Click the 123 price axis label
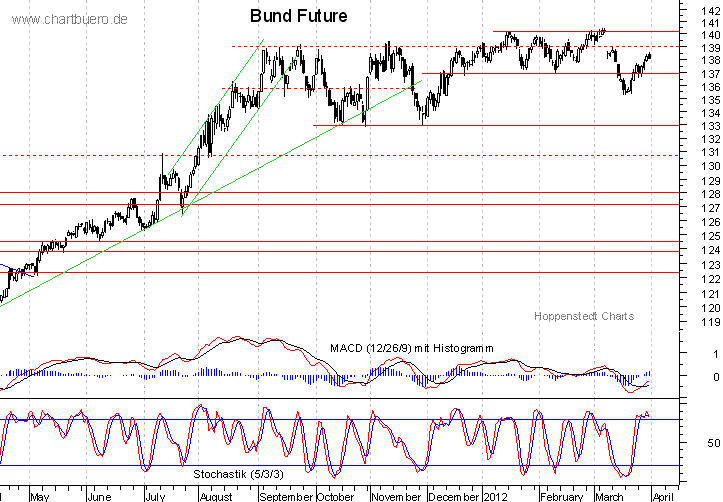The image size is (723, 502). 710,265
